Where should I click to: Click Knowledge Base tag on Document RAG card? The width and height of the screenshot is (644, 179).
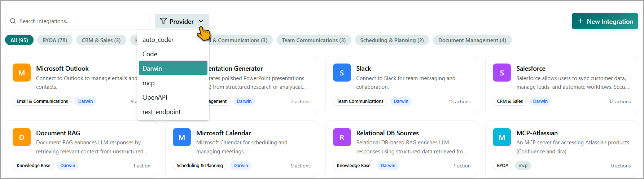[33, 166]
